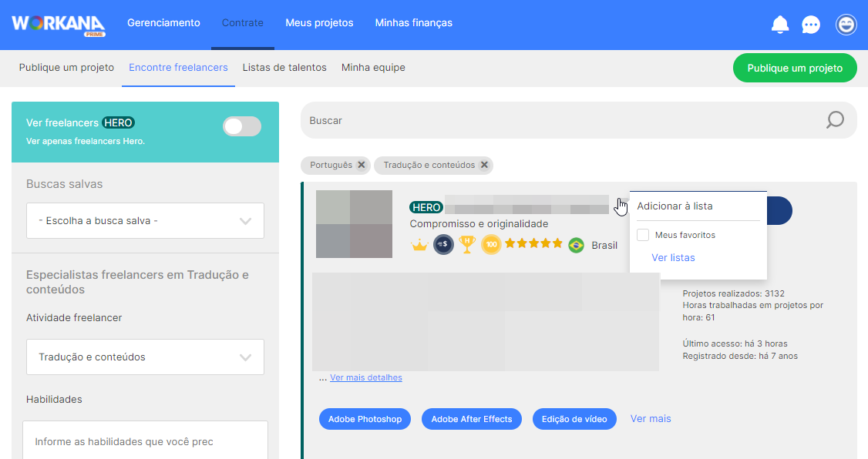
Task: Open the Escolha a busca salva dropdown
Action: [x=145, y=221]
